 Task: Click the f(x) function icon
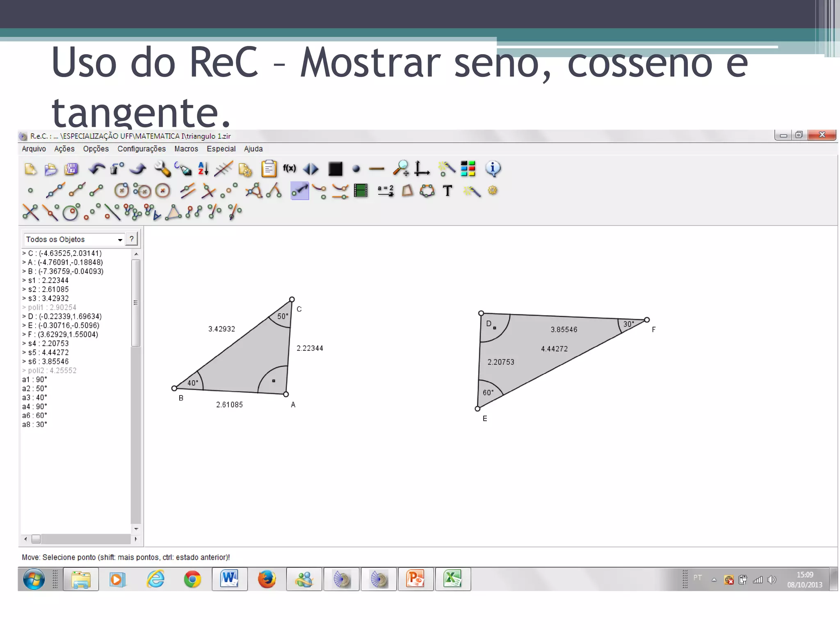(x=290, y=169)
